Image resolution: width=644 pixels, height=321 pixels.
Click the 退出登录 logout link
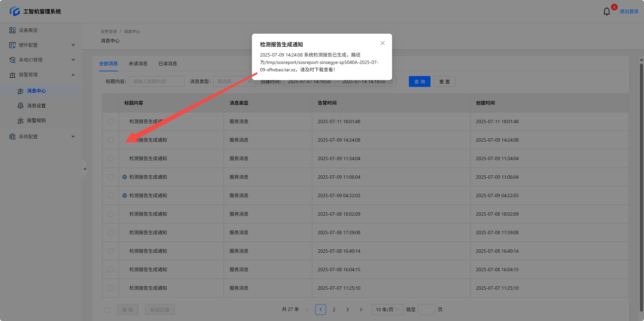click(x=629, y=11)
